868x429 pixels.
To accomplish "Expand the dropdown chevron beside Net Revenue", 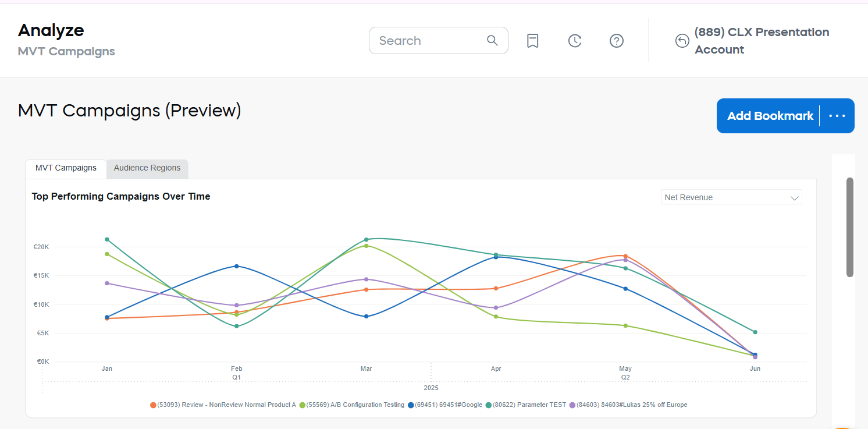I will click(794, 198).
